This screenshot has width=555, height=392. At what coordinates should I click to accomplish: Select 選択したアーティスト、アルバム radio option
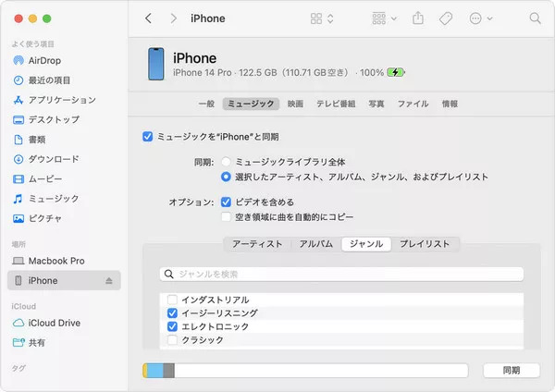(x=226, y=177)
